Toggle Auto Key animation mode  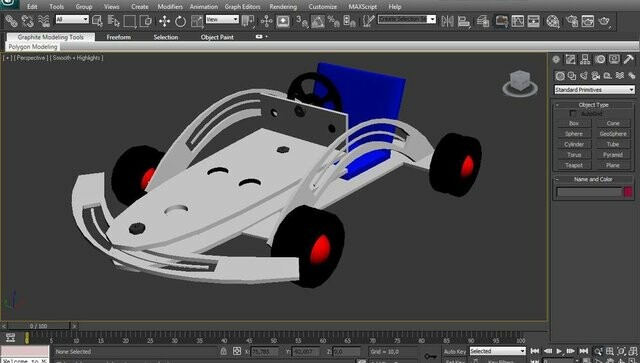coord(455,352)
